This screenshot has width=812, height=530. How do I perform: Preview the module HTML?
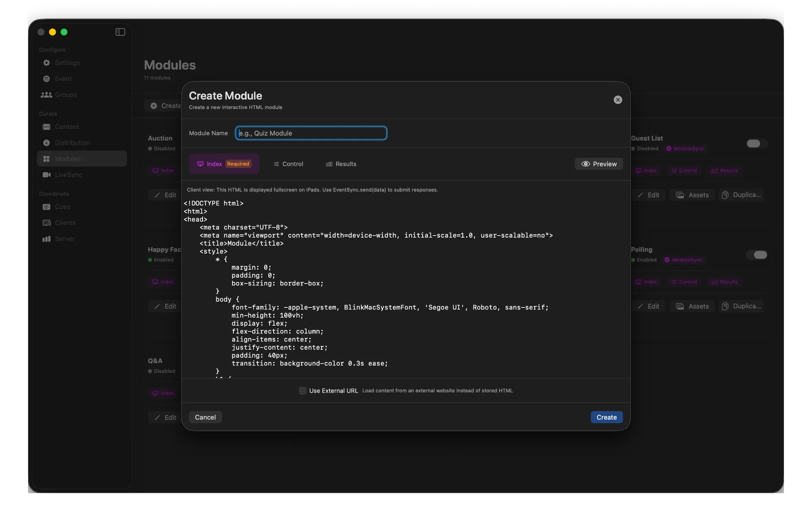[x=598, y=164]
